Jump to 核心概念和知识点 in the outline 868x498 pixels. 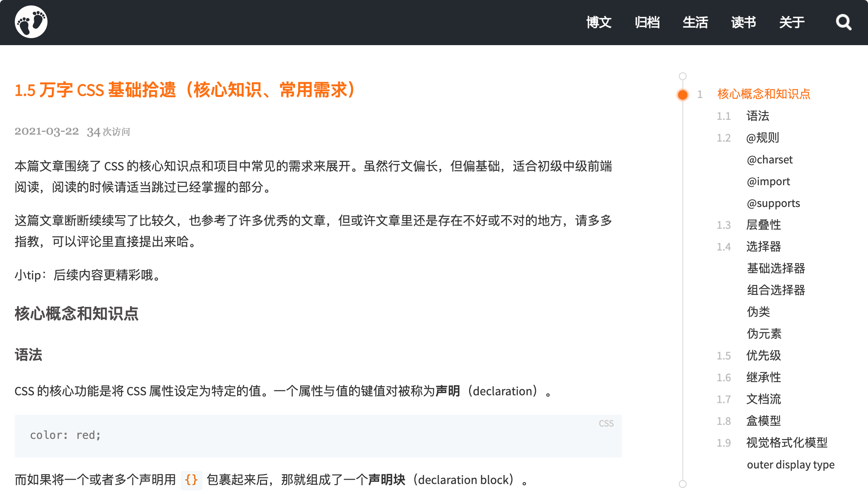point(764,94)
